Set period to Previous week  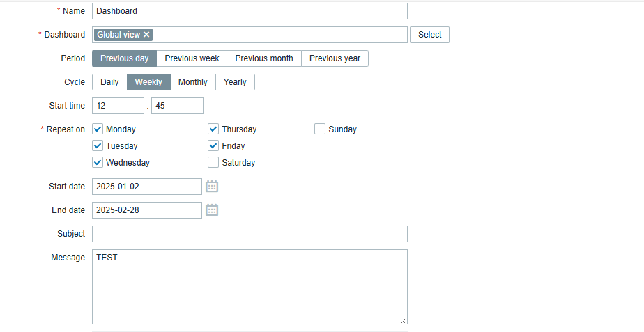192,58
